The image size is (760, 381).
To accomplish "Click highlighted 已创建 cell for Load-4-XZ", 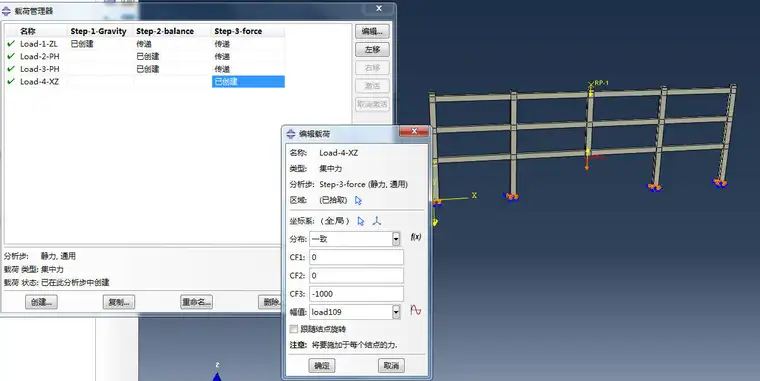I will coord(248,81).
